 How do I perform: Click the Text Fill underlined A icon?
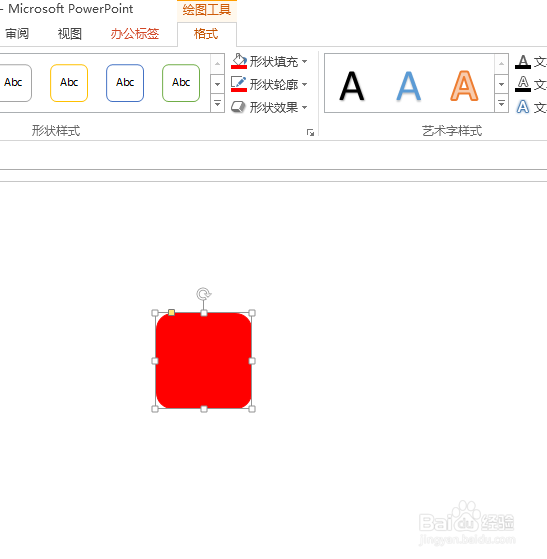pyautogui.click(x=523, y=62)
